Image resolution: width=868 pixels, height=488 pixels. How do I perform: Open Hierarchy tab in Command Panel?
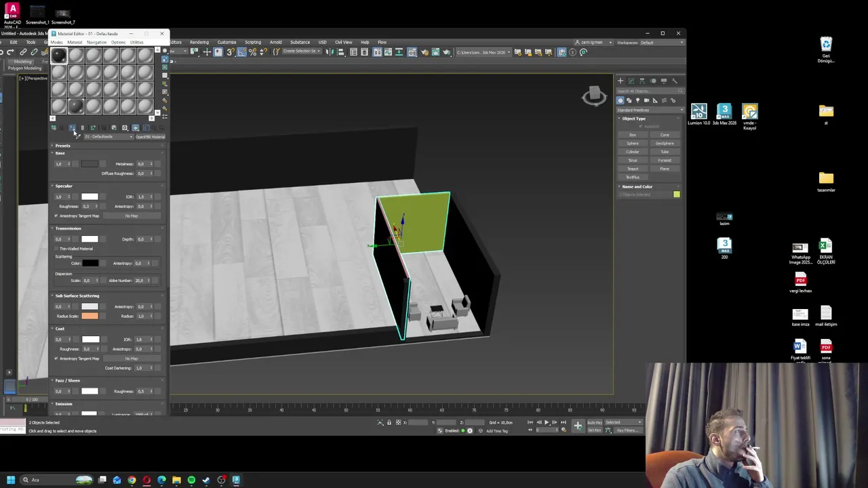[642, 81]
